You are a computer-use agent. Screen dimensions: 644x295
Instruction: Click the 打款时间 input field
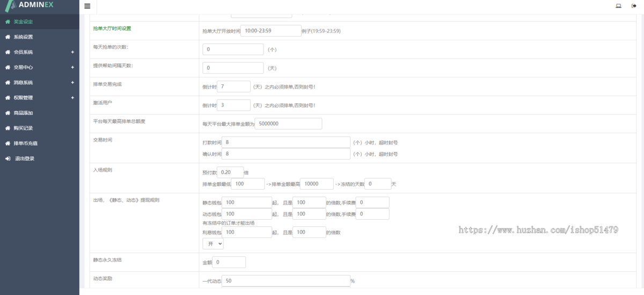point(286,142)
